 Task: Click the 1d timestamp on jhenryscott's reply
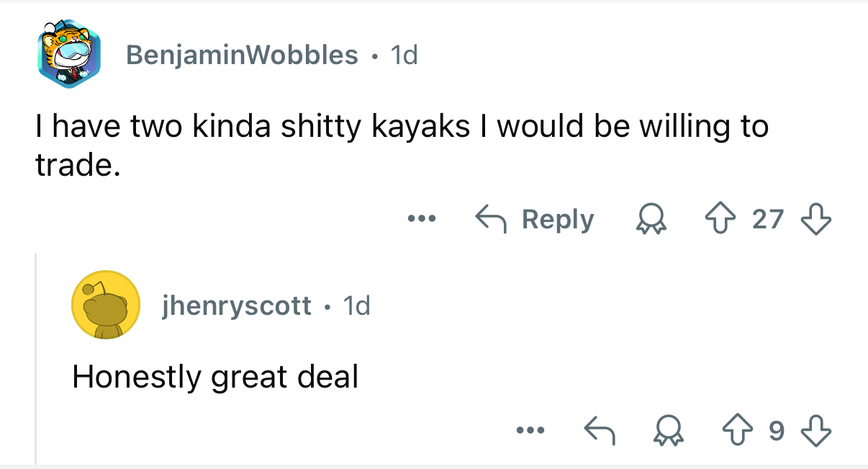356,306
